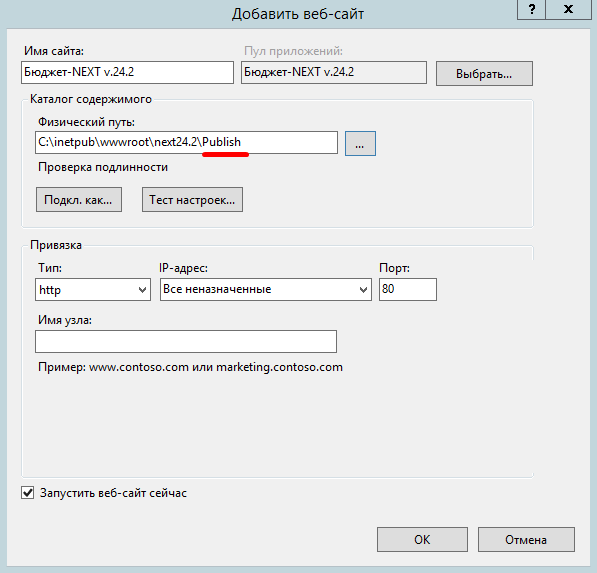Image resolution: width=597 pixels, height=573 pixels.
Task: Expand the IP-адрес Все неназначенные dropdown
Action: point(266,289)
